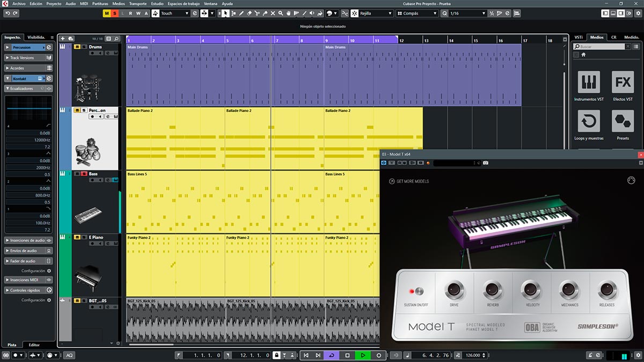Screen dimensions: 644x362
Task: Start playback with Play button
Action: click(363, 355)
